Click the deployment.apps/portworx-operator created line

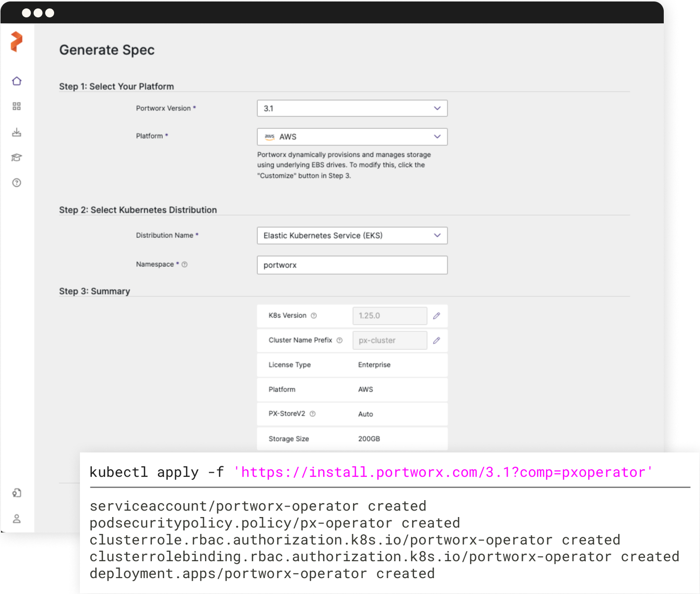[262, 574]
